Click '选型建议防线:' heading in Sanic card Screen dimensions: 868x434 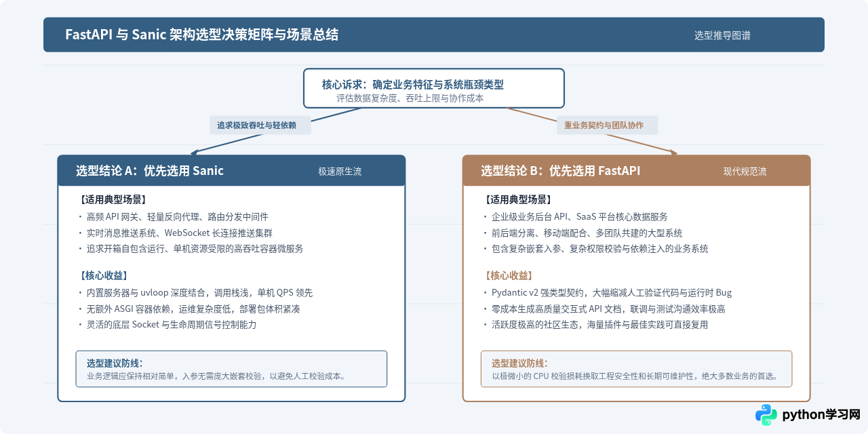pos(115,363)
